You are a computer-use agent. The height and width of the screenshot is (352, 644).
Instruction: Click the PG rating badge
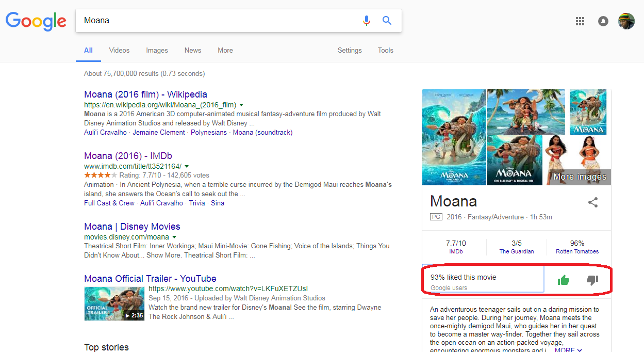pos(436,217)
